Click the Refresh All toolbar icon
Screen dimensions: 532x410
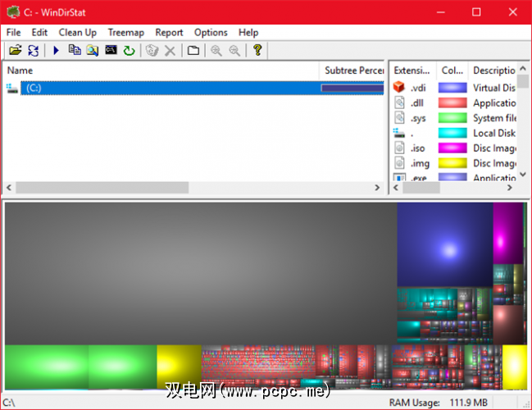(x=34, y=51)
